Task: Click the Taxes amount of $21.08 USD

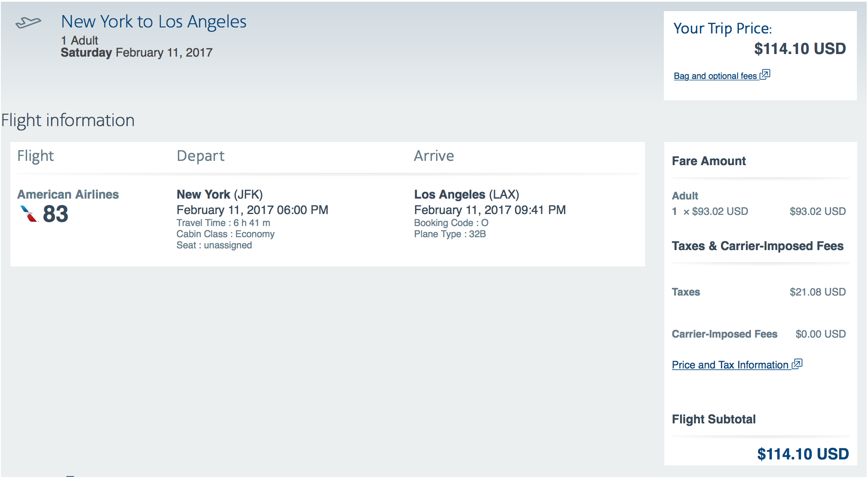Action: 817,292
